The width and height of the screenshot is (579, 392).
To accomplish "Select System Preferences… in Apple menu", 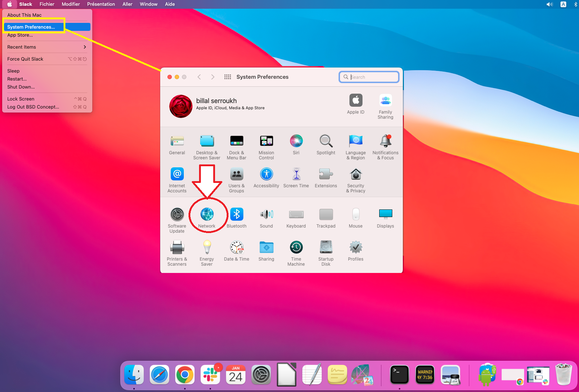I will [31, 27].
